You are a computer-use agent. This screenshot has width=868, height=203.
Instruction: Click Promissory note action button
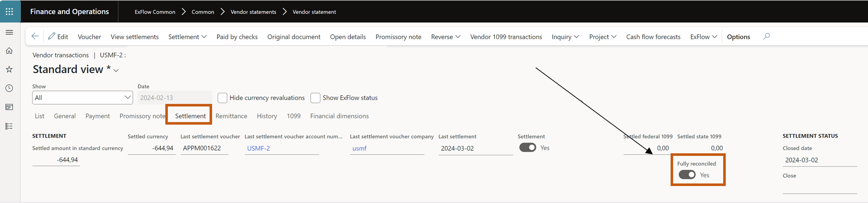(398, 37)
